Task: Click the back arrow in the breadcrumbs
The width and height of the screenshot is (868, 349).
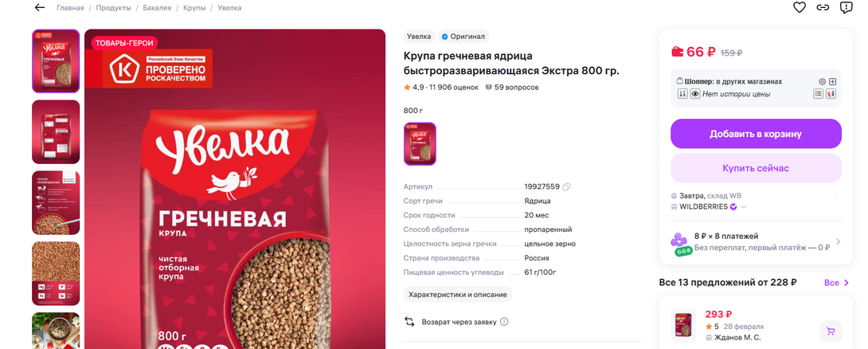Action: coord(39,8)
